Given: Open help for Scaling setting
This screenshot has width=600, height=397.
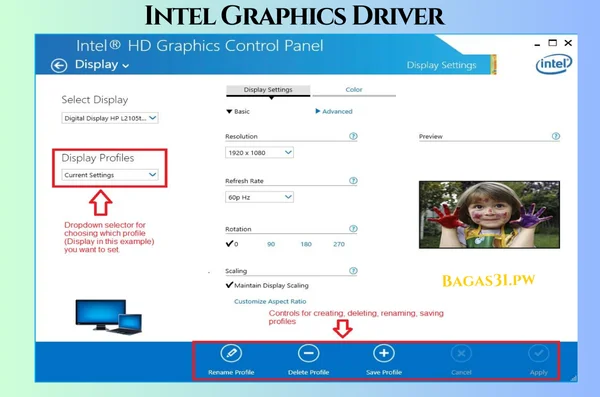Looking at the screenshot, I should click(x=353, y=271).
